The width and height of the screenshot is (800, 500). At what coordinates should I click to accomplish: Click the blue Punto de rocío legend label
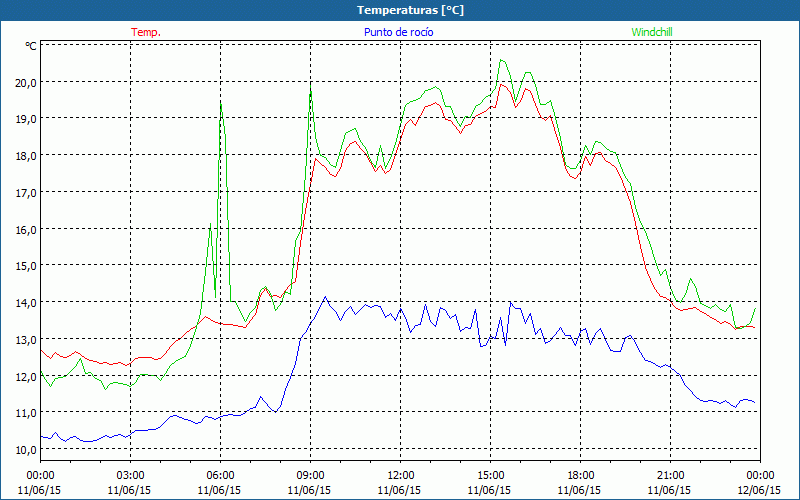[x=398, y=32]
